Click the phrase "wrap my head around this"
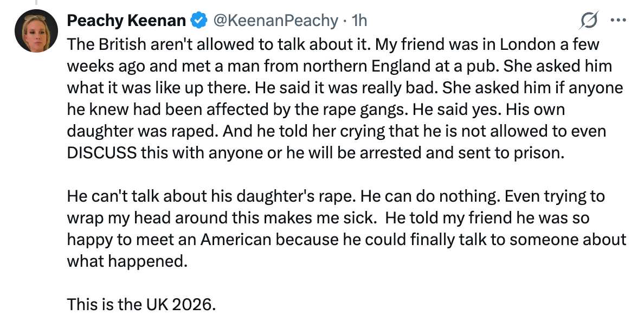This screenshot has width=644, height=321. (x=157, y=217)
